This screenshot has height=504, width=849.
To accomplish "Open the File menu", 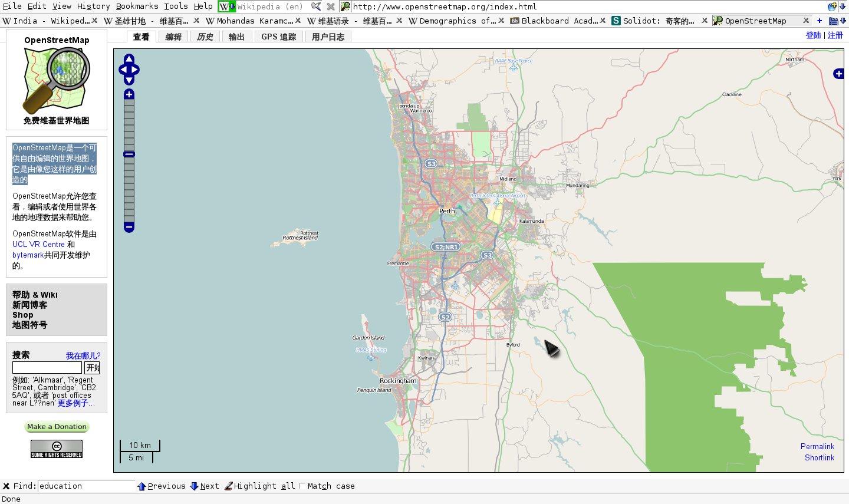I will 12,6.
